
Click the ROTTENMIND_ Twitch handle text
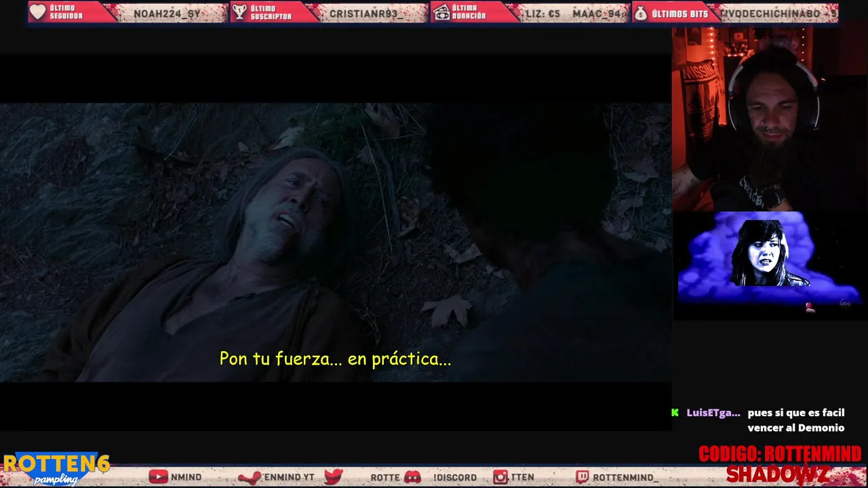(x=626, y=477)
